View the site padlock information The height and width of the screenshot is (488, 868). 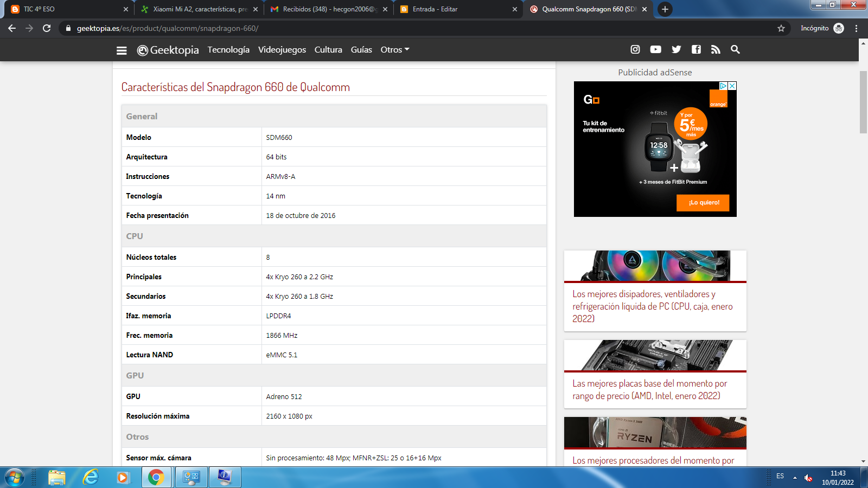coord(68,28)
